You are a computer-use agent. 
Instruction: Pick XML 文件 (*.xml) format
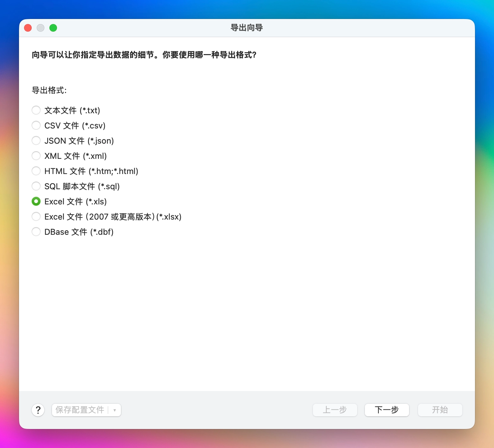(x=36, y=156)
